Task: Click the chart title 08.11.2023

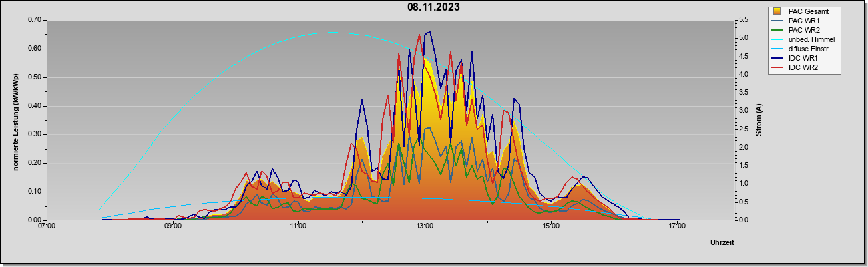Action: tap(433, 7)
